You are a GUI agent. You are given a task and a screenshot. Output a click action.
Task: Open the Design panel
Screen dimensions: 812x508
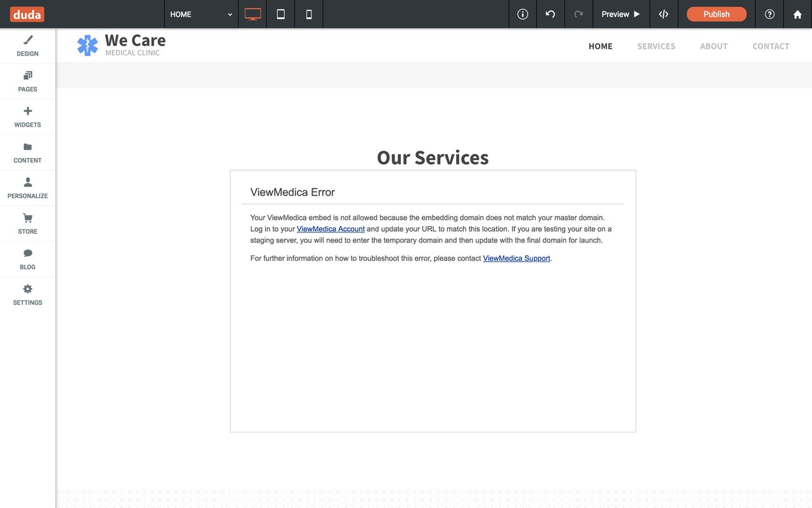point(27,44)
